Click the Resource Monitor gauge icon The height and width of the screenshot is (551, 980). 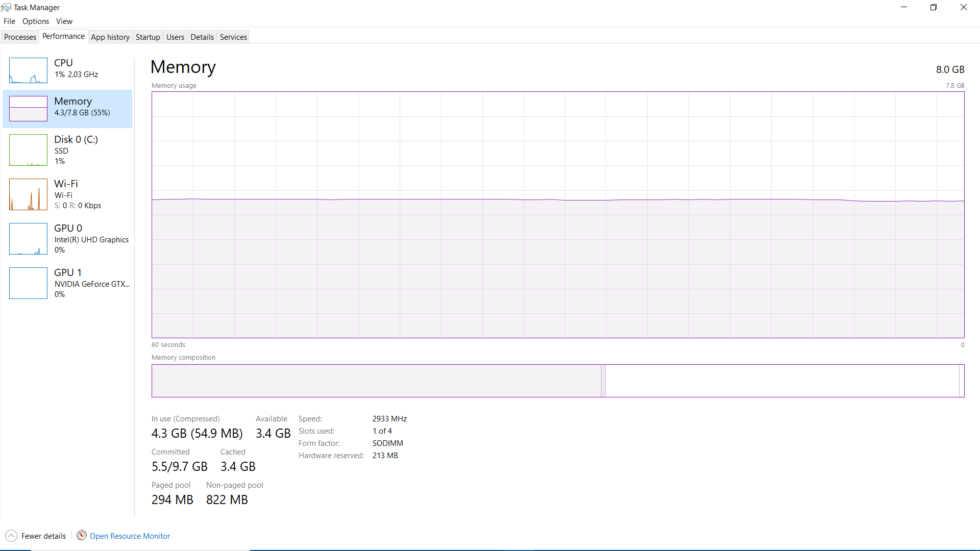tap(81, 535)
